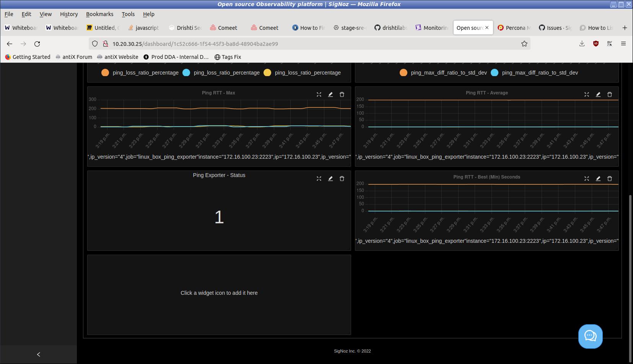The width and height of the screenshot is (633, 364).
Task: Edit the Ping RTT - Max widget
Action: click(330, 94)
